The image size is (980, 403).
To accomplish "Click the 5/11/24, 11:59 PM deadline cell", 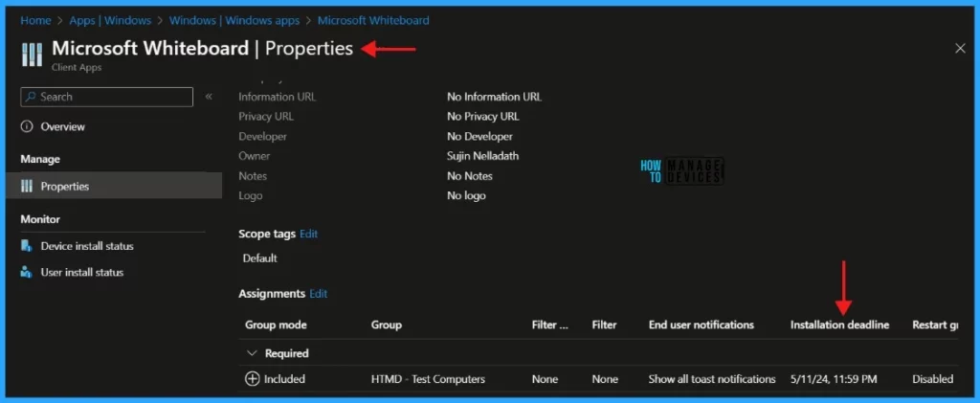I will point(834,379).
